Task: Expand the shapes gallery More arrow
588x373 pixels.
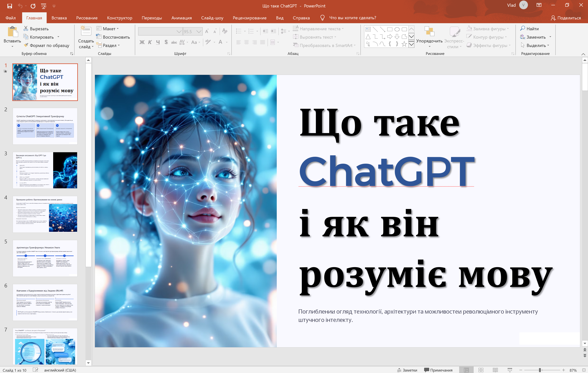Action: pyautogui.click(x=411, y=44)
